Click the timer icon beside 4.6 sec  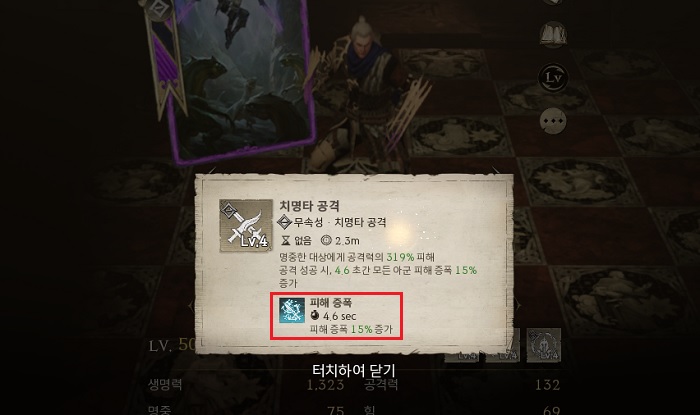click(x=315, y=316)
